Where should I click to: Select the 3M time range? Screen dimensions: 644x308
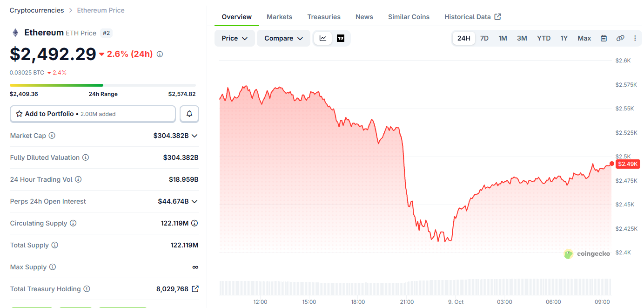point(522,38)
